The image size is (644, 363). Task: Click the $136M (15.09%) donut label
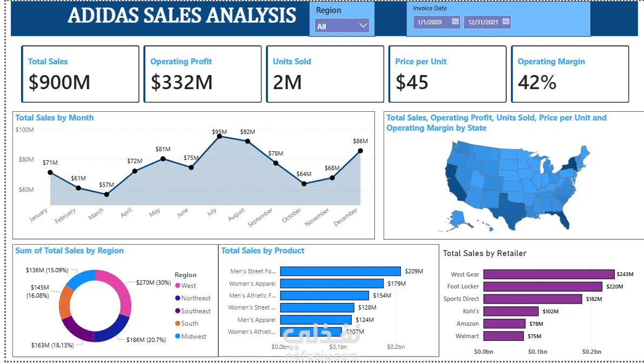coord(47,270)
